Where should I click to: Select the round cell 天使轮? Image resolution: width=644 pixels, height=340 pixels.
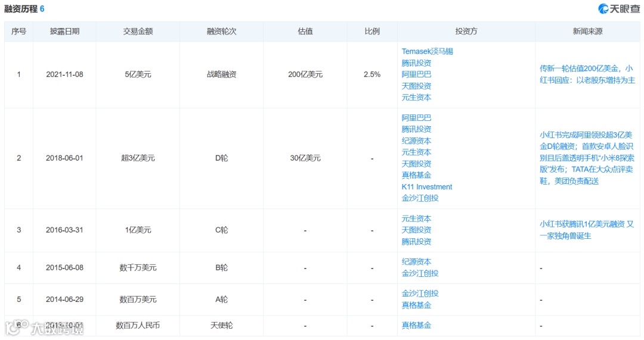pos(221,325)
